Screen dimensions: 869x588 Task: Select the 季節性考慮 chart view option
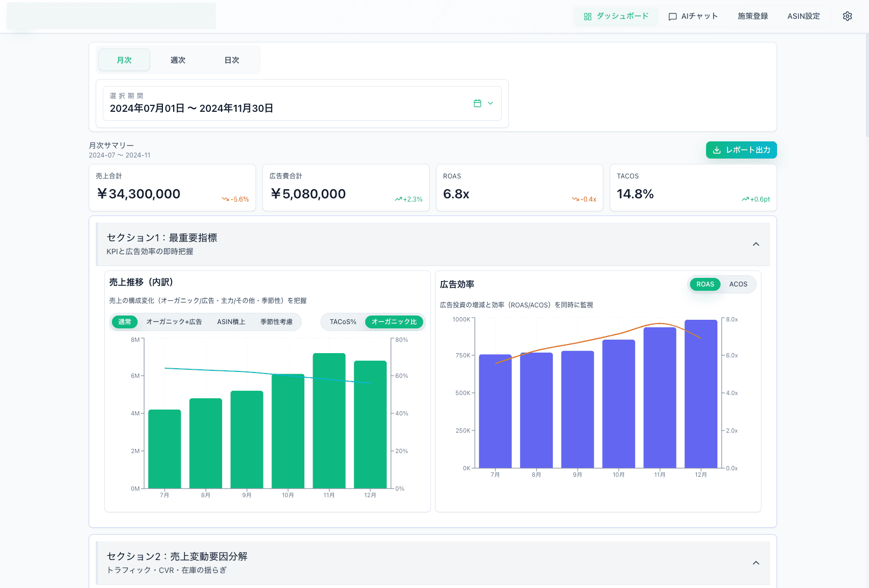277,321
